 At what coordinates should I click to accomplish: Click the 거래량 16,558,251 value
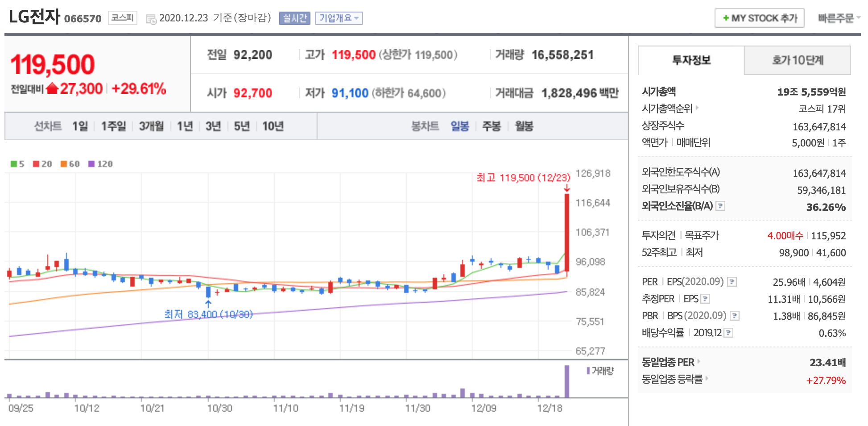point(562,55)
